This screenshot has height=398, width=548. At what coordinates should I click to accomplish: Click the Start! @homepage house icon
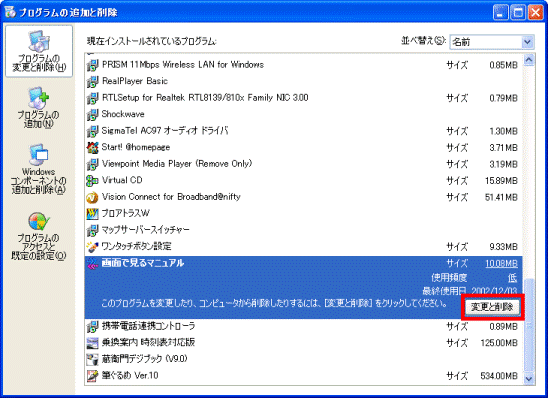93,147
